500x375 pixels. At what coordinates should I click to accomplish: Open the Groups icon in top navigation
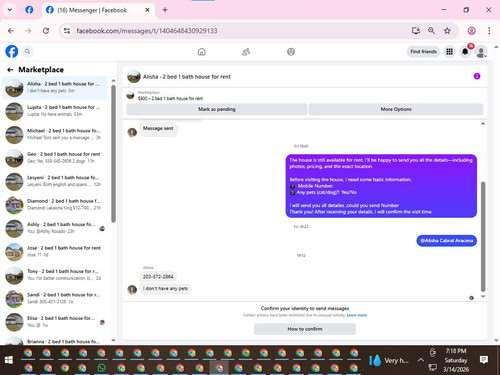[291, 52]
